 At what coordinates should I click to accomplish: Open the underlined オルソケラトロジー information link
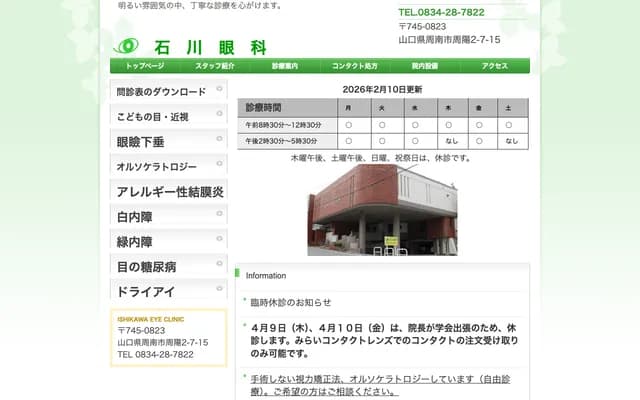tap(380, 385)
